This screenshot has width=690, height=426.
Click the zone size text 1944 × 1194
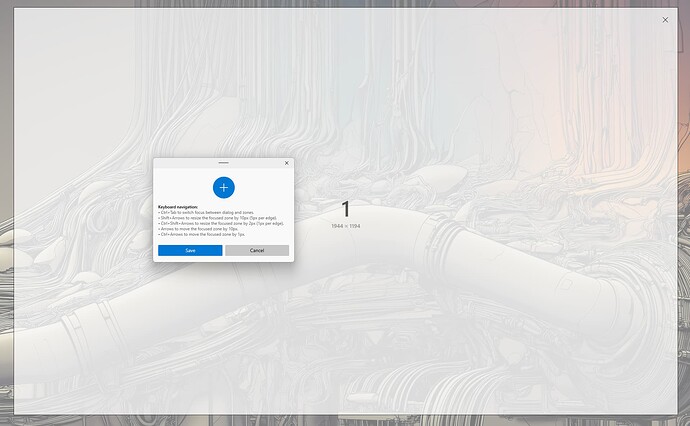point(346,226)
